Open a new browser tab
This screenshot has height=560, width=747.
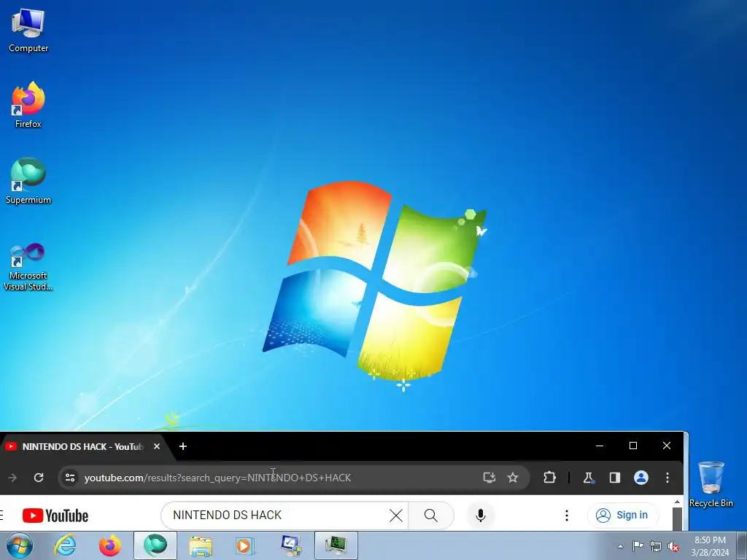(x=183, y=447)
